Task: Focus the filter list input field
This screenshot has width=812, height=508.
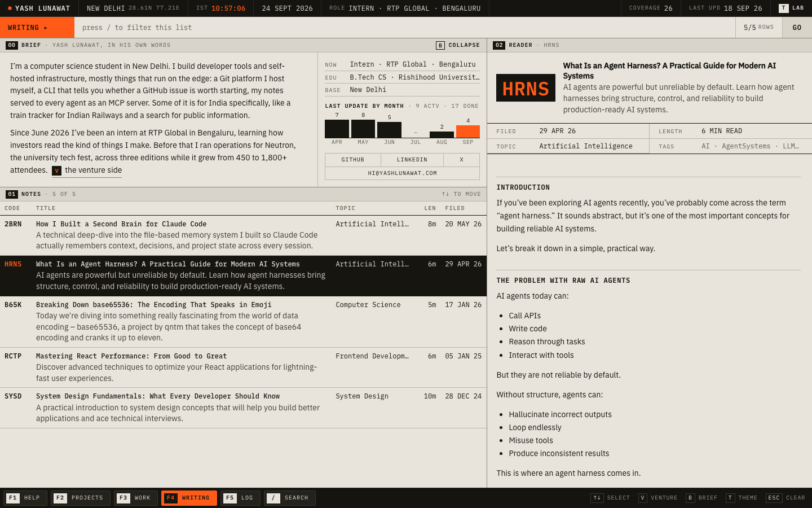Action: click(x=405, y=28)
